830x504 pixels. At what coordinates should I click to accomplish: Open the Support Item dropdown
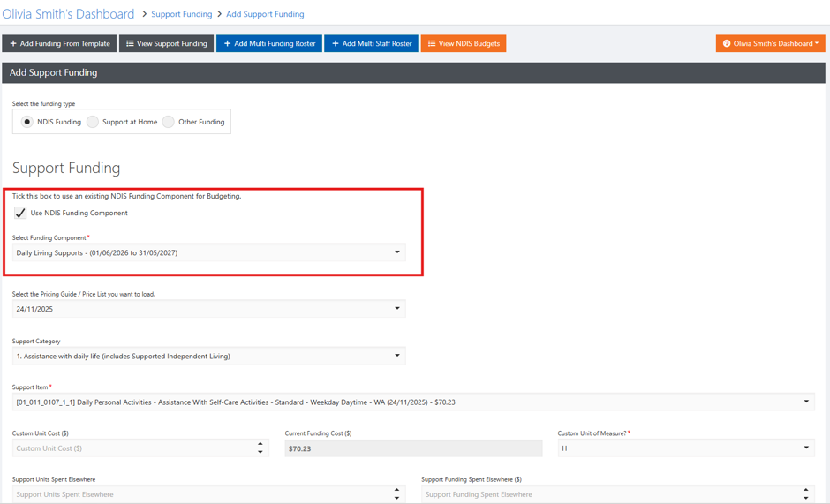(413, 402)
